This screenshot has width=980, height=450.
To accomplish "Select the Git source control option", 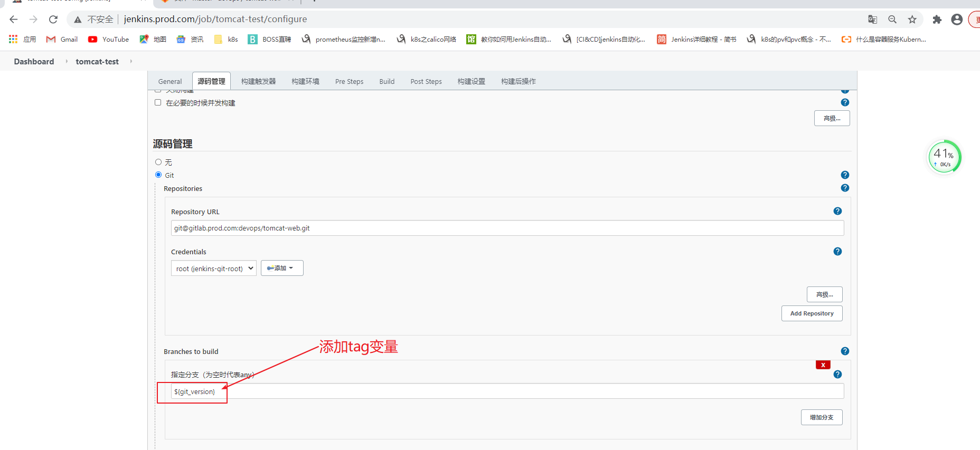I will click(x=158, y=175).
